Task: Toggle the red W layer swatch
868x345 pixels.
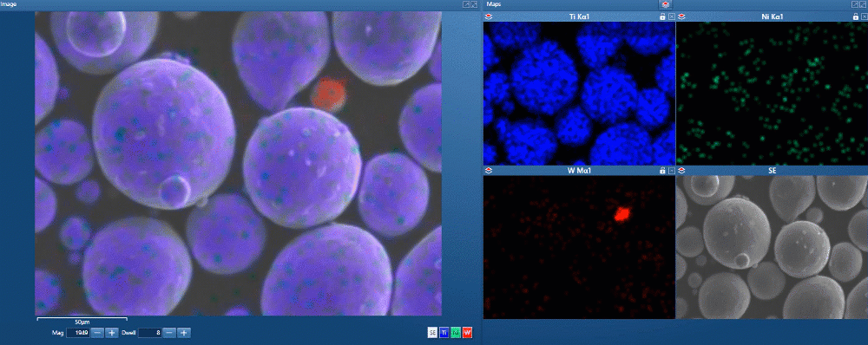Action: tap(468, 332)
